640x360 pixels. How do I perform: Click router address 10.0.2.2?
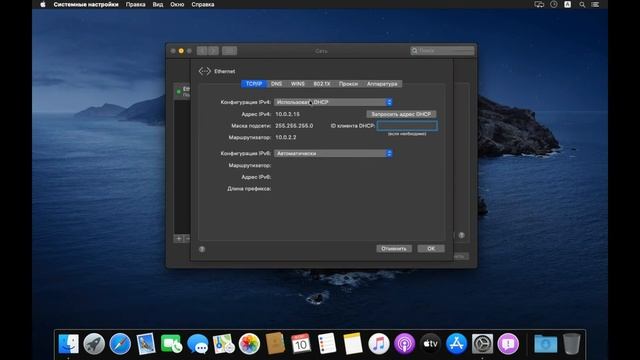click(286, 138)
